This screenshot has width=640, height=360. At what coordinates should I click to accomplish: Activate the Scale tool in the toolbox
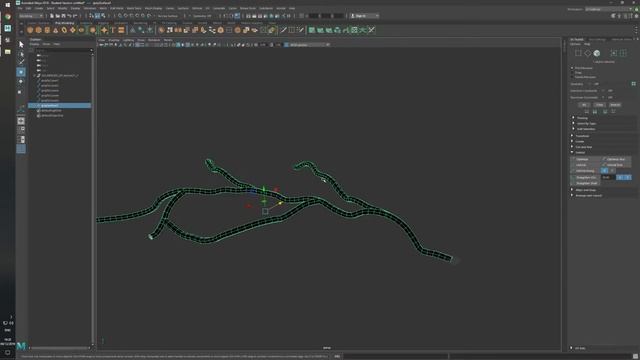(21, 92)
